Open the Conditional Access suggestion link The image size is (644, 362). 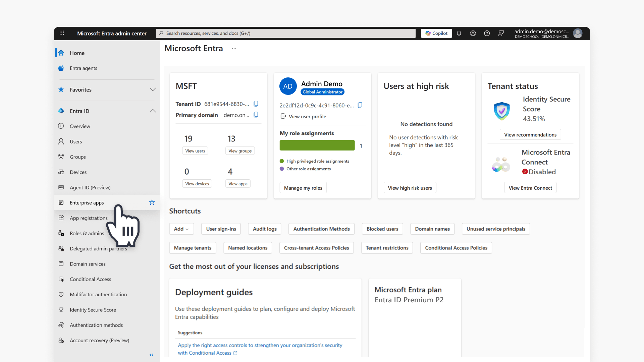click(260, 349)
